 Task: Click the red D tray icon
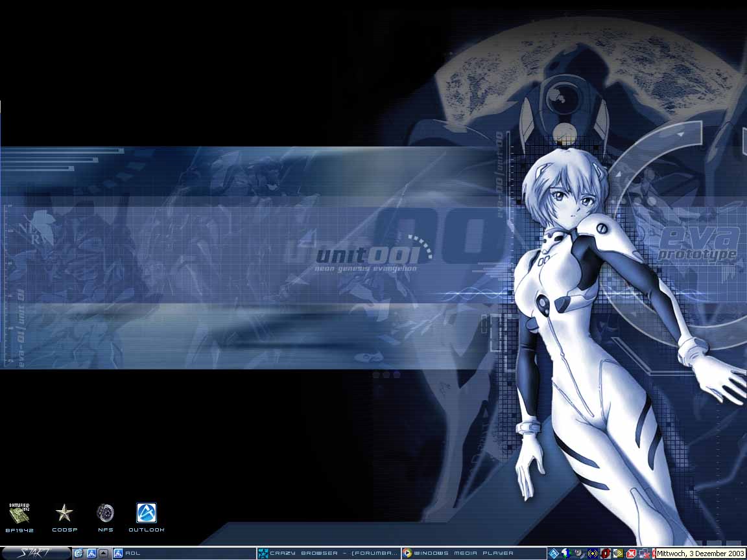606,554
